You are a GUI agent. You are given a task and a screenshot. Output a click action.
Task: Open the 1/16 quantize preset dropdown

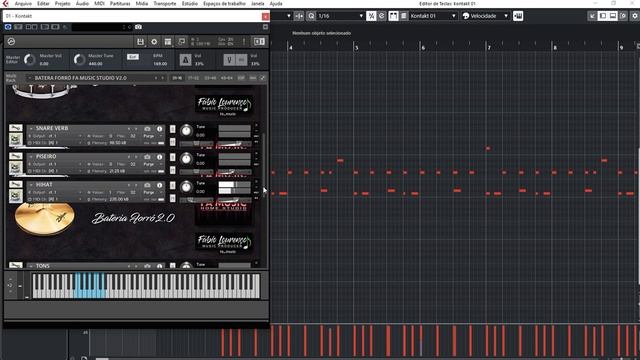point(340,16)
